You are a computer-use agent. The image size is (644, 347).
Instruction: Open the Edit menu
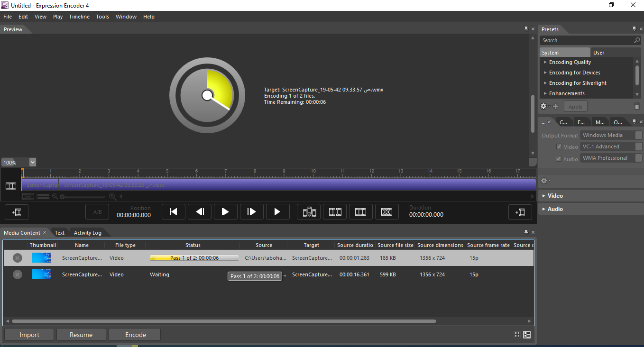point(23,17)
